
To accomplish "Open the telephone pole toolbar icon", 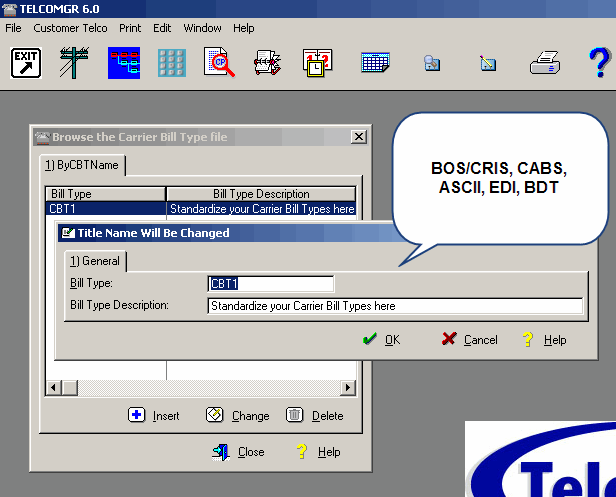I will (74, 63).
